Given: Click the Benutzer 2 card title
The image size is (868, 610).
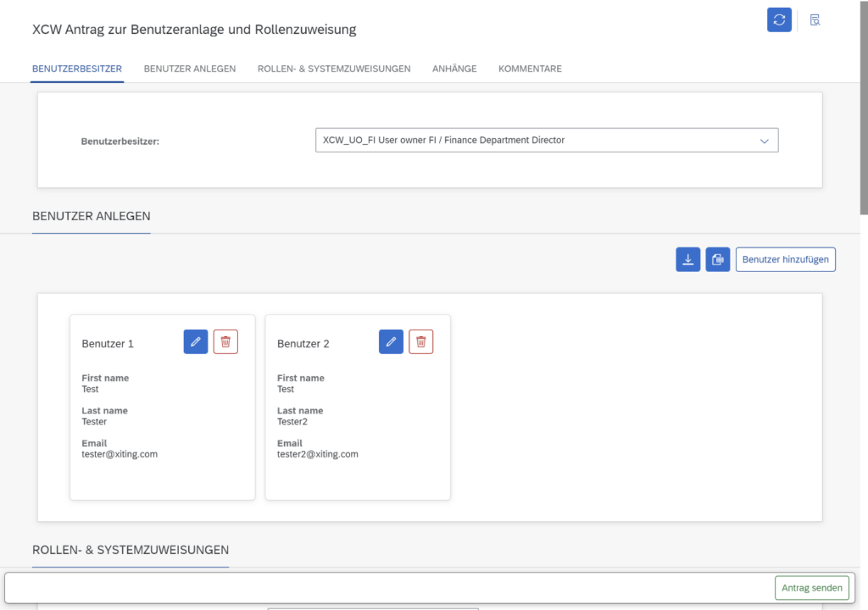Looking at the screenshot, I should pos(303,344).
